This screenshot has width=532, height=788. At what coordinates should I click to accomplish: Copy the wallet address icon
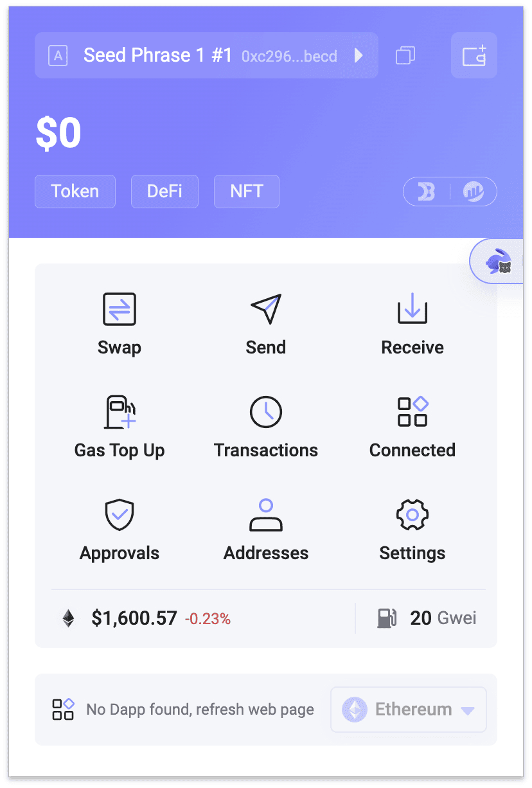[405, 55]
